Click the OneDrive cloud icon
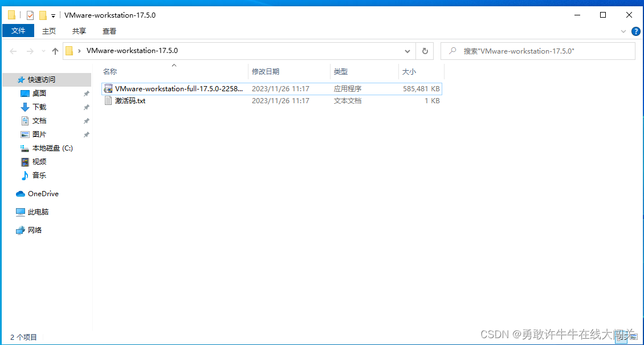This screenshot has height=345, width=644. tap(21, 194)
